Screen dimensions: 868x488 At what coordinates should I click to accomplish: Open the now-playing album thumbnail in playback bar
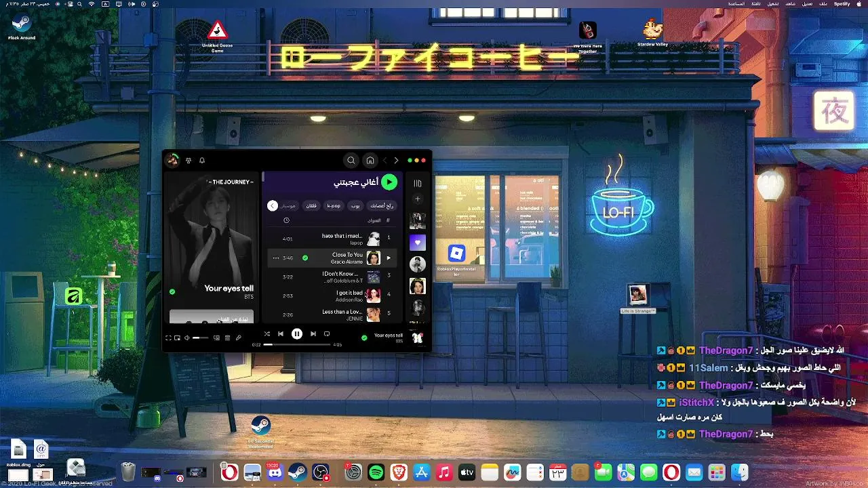(x=418, y=338)
